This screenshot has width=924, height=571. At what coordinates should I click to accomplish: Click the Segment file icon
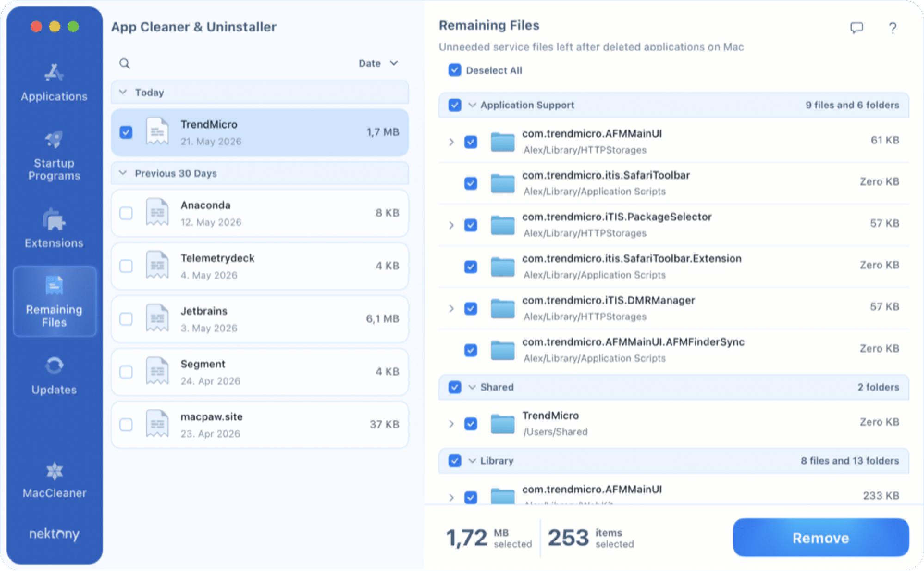[x=157, y=371]
